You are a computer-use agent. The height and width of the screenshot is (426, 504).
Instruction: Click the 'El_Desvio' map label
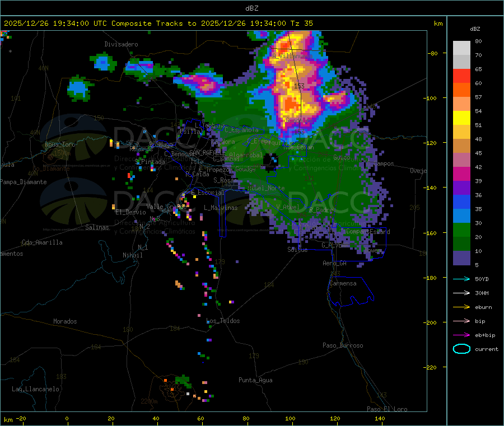pos(130,212)
